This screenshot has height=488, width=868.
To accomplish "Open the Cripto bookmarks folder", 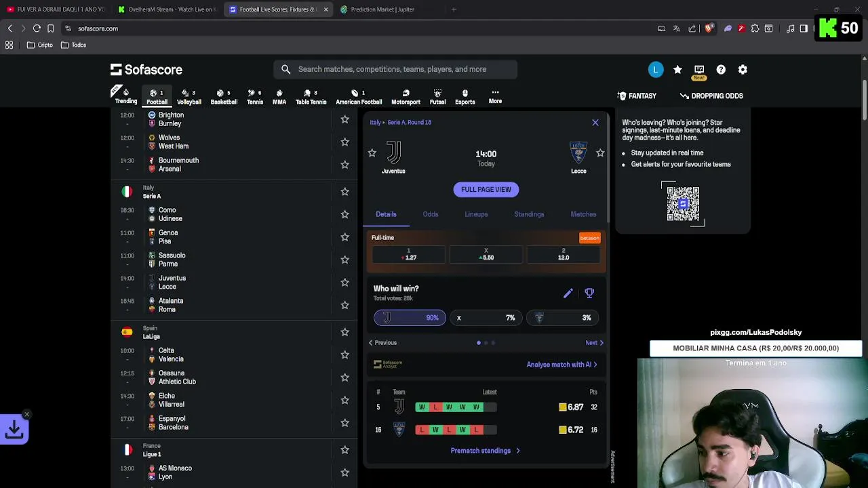I will pyautogui.click(x=39, y=45).
